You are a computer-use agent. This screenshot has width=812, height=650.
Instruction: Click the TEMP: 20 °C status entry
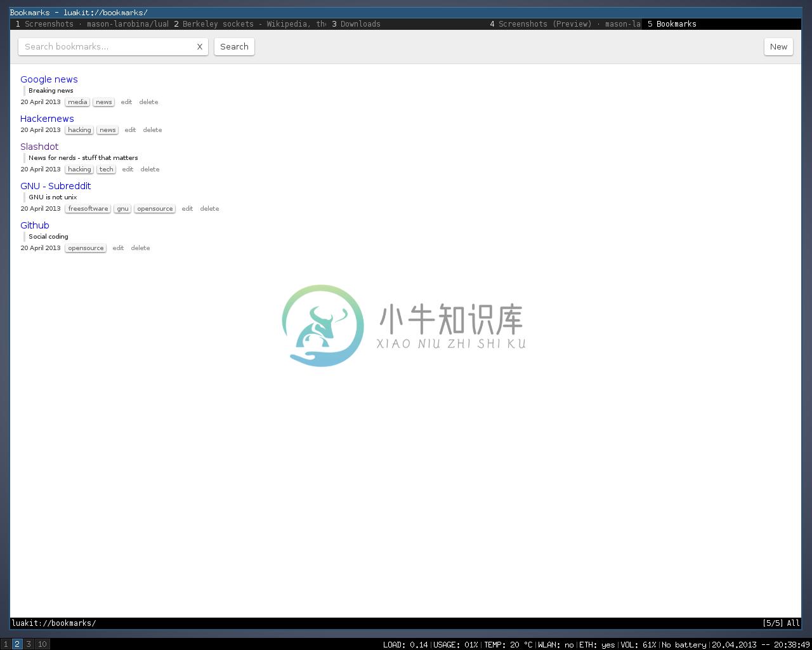pos(508,645)
